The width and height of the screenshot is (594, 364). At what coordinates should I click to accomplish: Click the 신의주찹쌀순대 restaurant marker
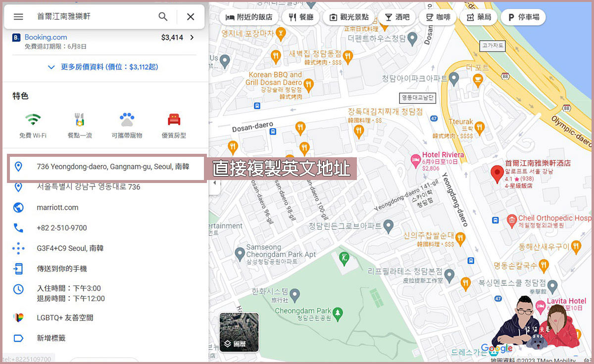click(460, 238)
